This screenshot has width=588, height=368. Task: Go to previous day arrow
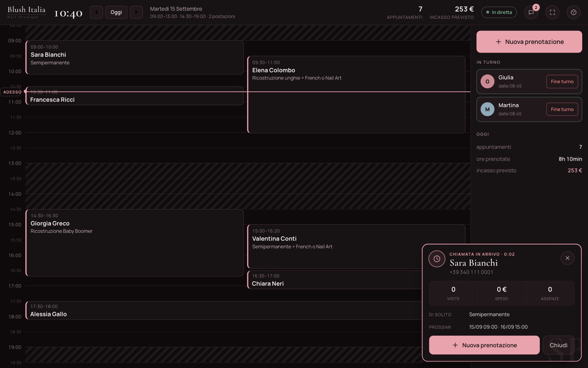click(x=96, y=12)
